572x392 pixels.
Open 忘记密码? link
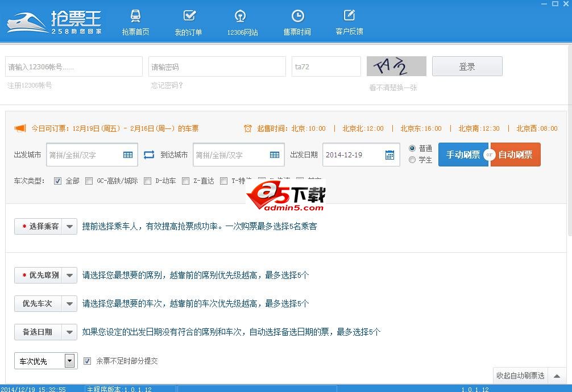coord(167,85)
